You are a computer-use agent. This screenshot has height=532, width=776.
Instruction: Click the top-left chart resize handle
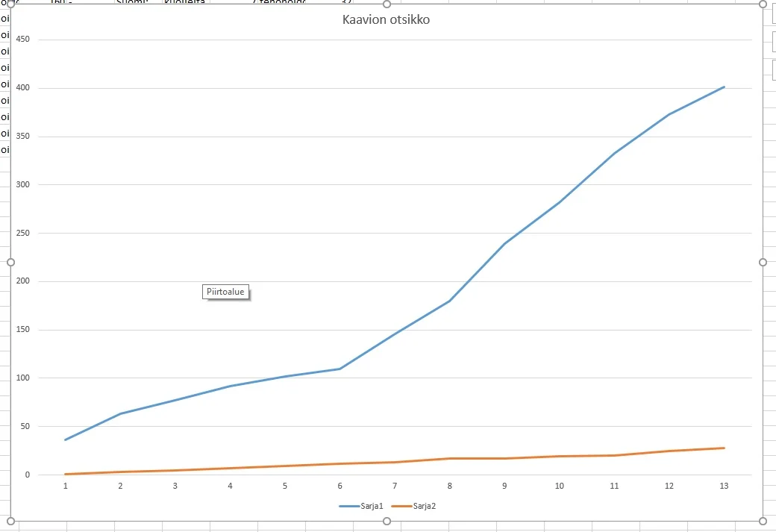click(x=10, y=4)
